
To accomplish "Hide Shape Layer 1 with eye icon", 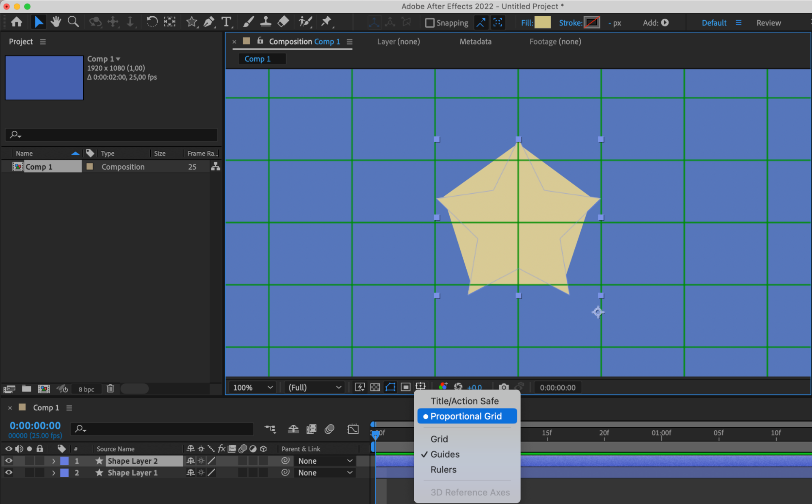I will (x=8, y=472).
